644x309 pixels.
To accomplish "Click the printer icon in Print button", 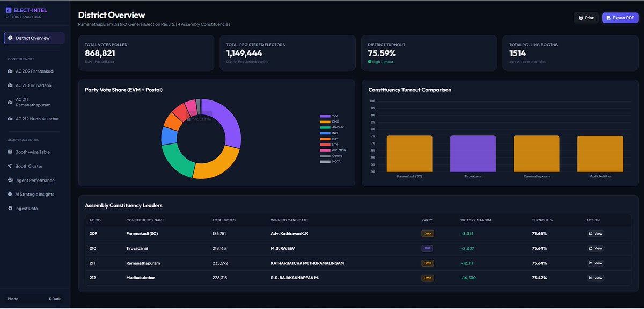I will point(581,18).
